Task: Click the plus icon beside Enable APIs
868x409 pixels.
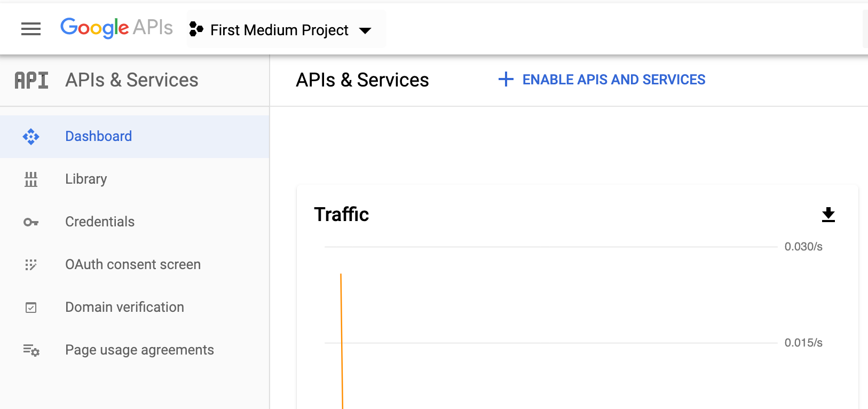Action: pyautogui.click(x=506, y=80)
